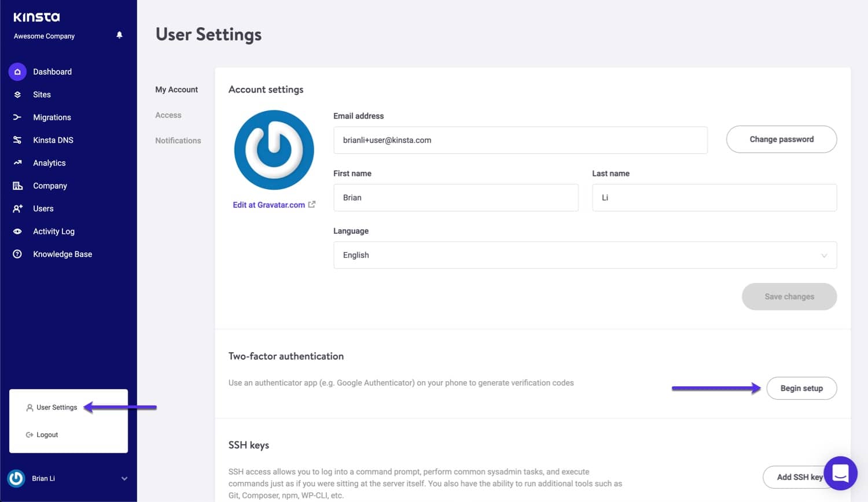Image resolution: width=868 pixels, height=502 pixels.
Task: View the Analytics section
Action: (x=49, y=163)
